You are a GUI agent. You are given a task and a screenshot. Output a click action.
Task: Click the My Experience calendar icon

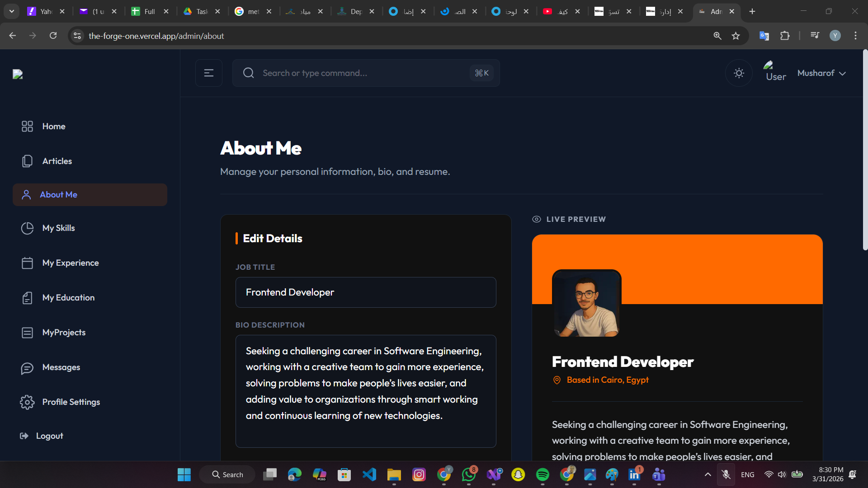[27, 263]
